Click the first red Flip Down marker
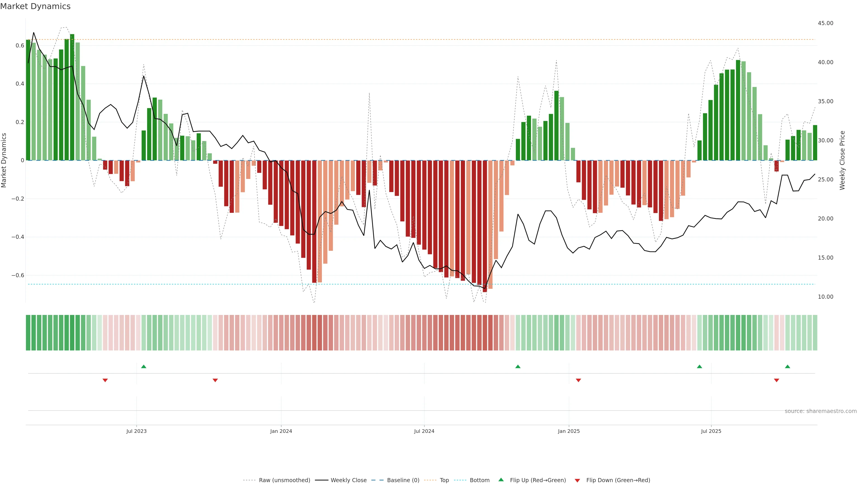The image size is (868, 488). 105,380
